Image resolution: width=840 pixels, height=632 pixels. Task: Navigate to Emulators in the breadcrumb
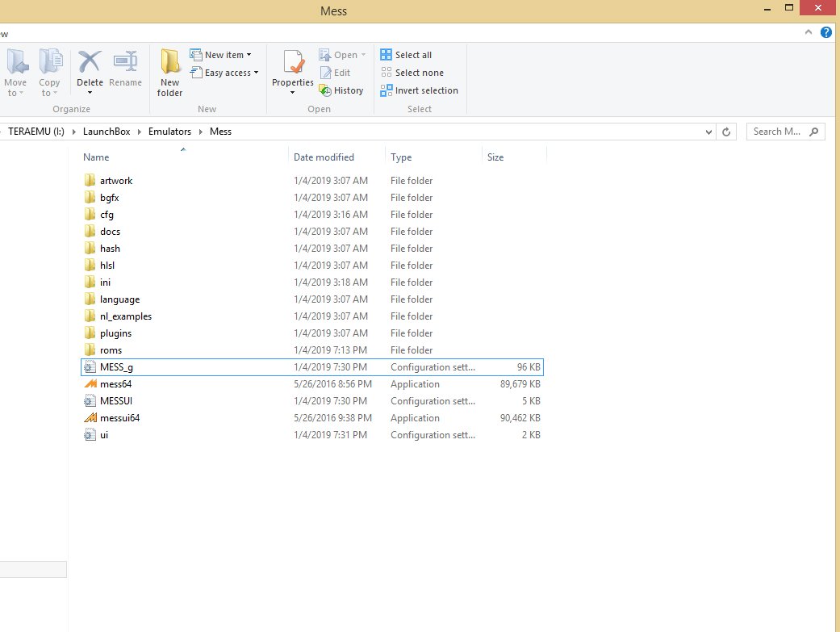click(169, 132)
